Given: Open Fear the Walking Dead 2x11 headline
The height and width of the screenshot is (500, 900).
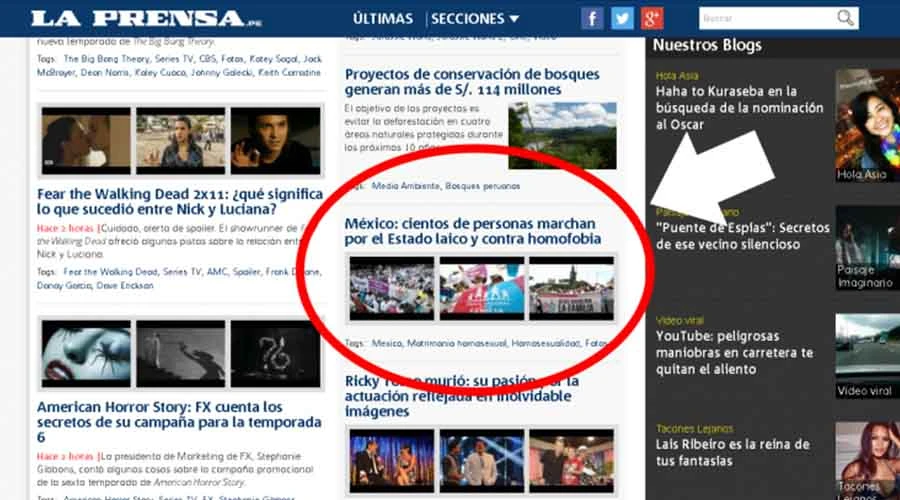Looking at the screenshot, I should pos(180,201).
